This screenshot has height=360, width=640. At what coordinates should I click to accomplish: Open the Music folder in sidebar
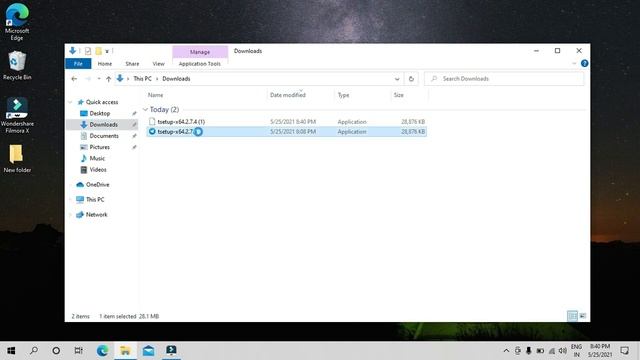coord(97,158)
